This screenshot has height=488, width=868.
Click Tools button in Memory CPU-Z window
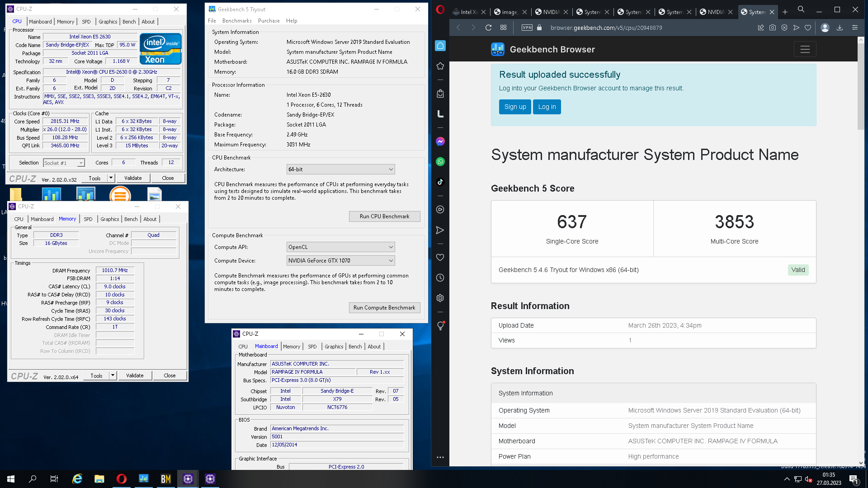coord(96,375)
